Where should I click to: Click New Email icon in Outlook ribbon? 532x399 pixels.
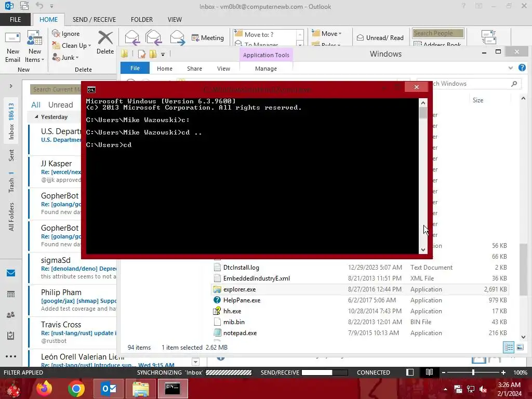click(12, 46)
